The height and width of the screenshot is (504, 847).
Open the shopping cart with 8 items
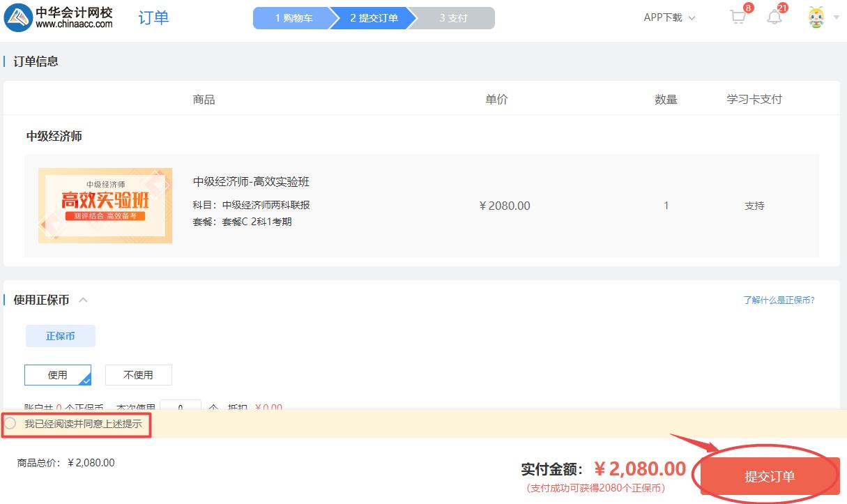[737, 17]
